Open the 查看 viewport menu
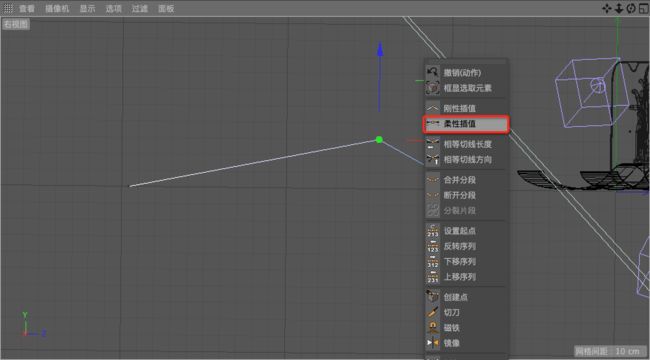This screenshot has height=360, width=650. [27, 8]
